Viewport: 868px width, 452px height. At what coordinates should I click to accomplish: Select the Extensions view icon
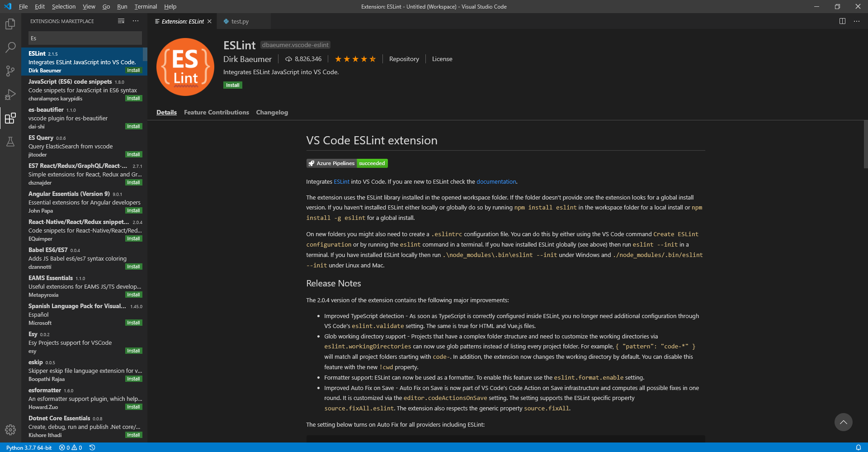tap(10, 118)
